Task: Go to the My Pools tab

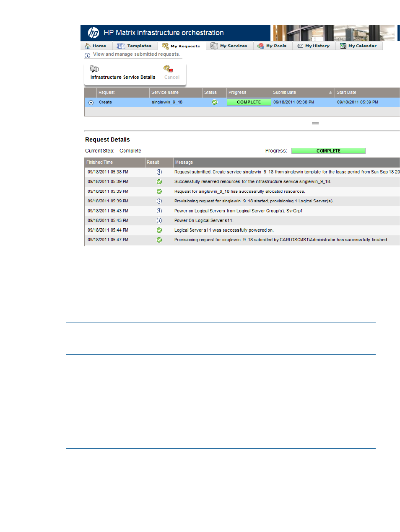Action: point(272,46)
